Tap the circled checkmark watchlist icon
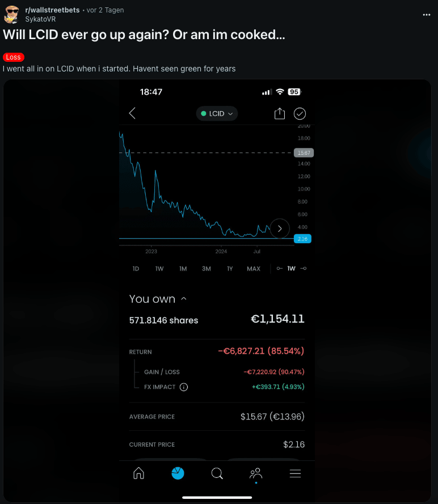The image size is (438, 504). pyautogui.click(x=300, y=113)
